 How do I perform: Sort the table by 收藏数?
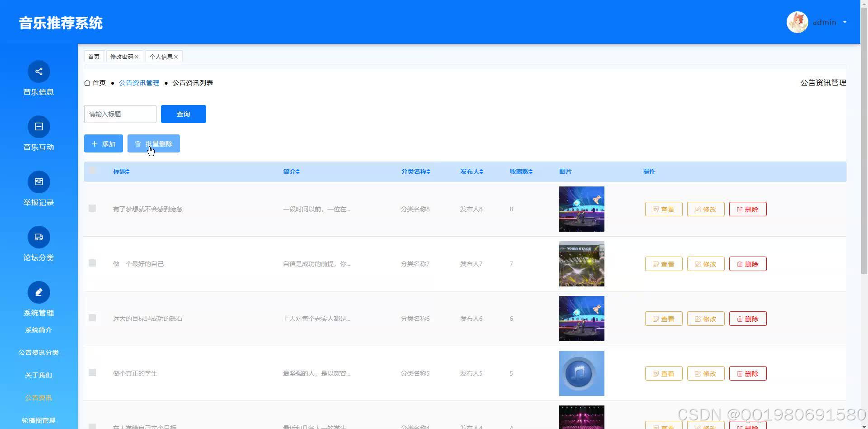tap(531, 172)
